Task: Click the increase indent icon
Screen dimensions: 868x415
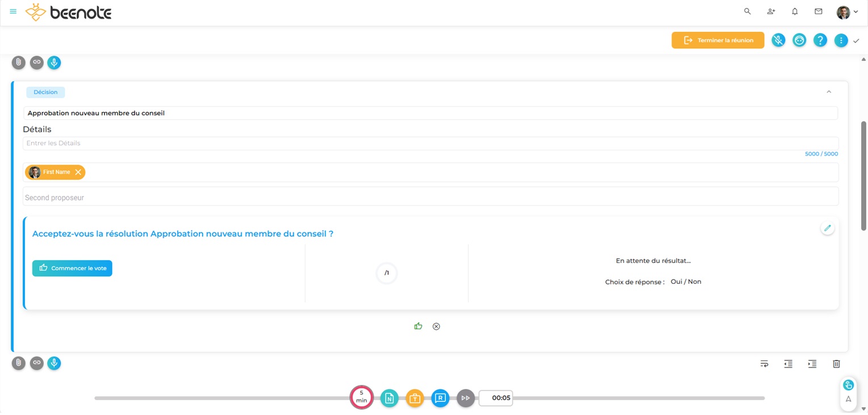Action: pyautogui.click(x=812, y=364)
